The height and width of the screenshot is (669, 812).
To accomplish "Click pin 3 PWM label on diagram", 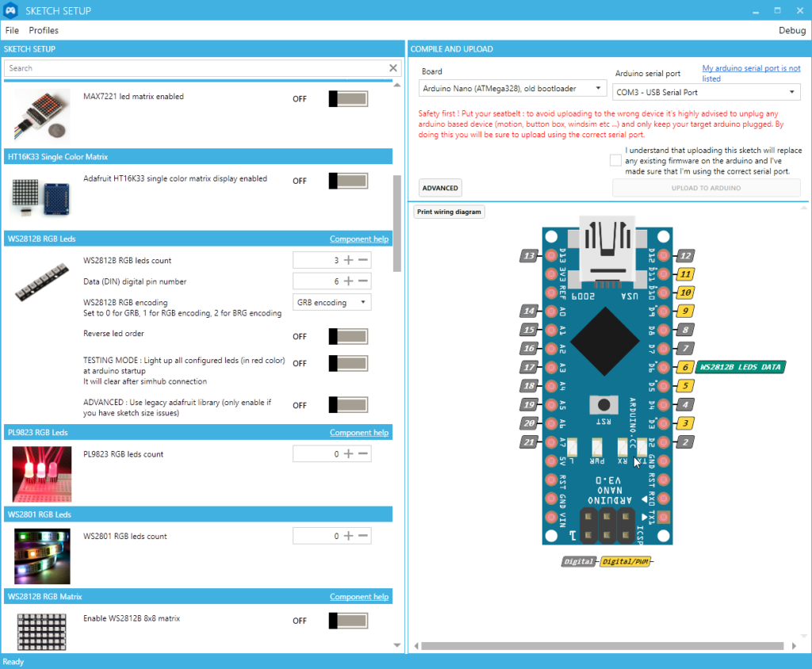I will pyautogui.click(x=685, y=423).
